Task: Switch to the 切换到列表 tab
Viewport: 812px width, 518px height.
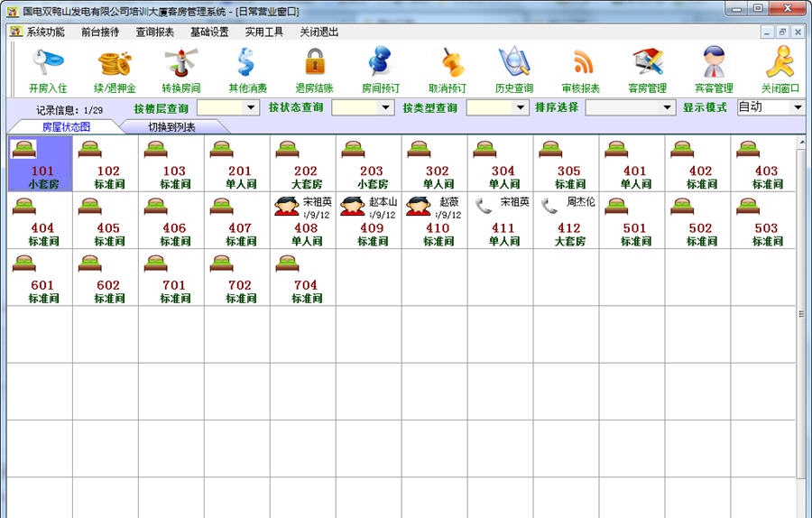Action: (x=172, y=127)
